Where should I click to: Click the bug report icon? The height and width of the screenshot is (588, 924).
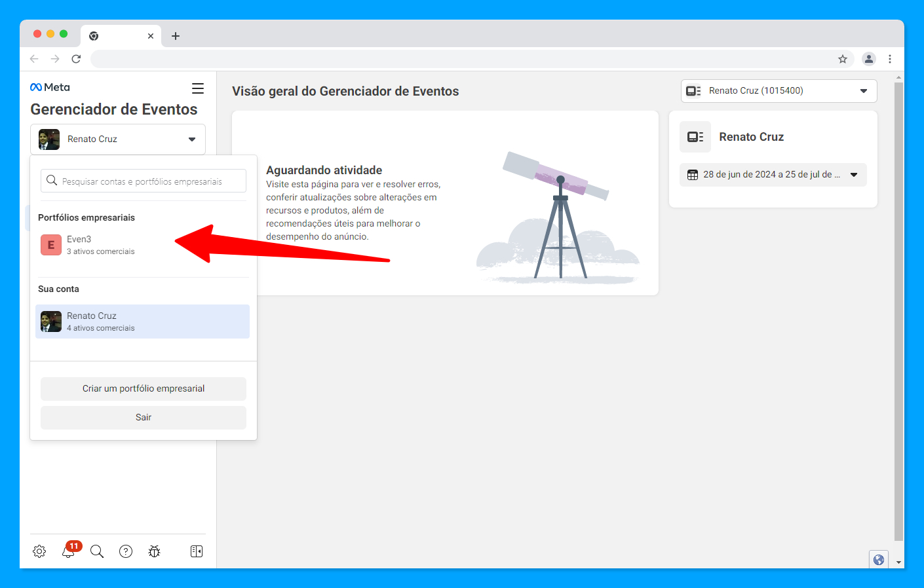click(x=155, y=551)
